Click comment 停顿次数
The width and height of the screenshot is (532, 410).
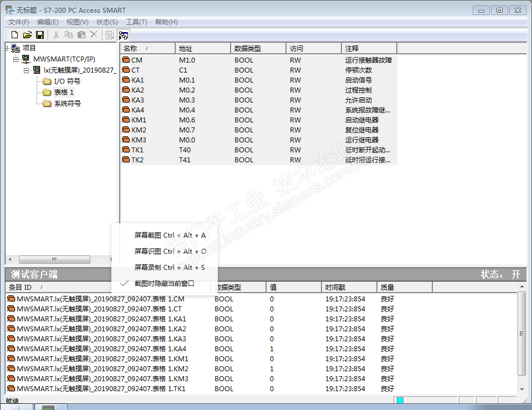click(x=359, y=70)
